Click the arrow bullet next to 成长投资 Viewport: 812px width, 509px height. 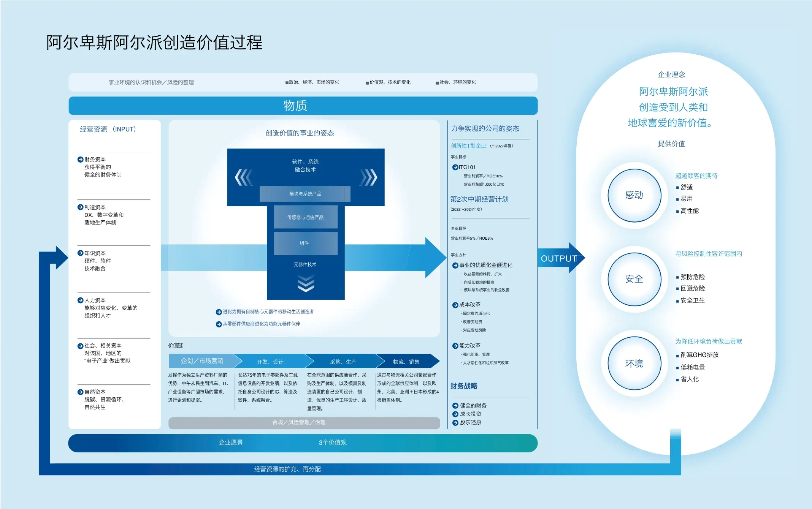pyautogui.click(x=455, y=414)
